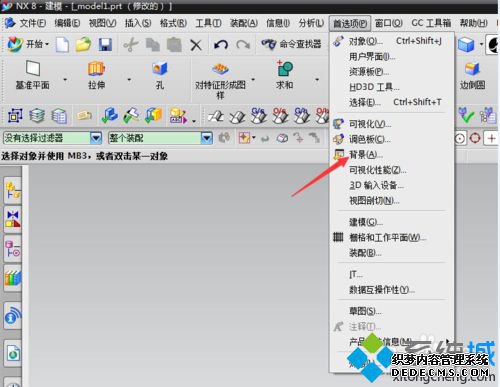This screenshot has width=500, height=387.
Task: Open the Edge Blend (边倒圆) tool
Action: pyautogui.click(x=472, y=69)
